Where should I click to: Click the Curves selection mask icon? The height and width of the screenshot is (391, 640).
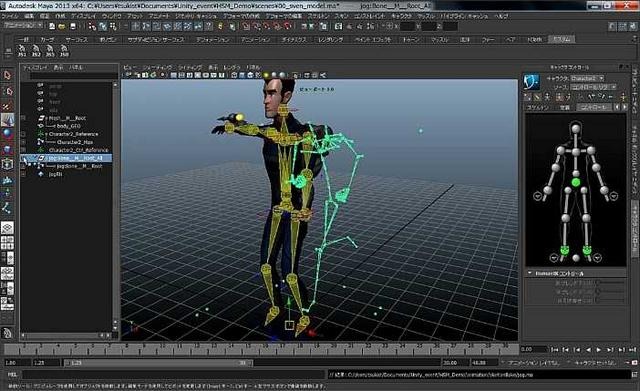coord(156,26)
